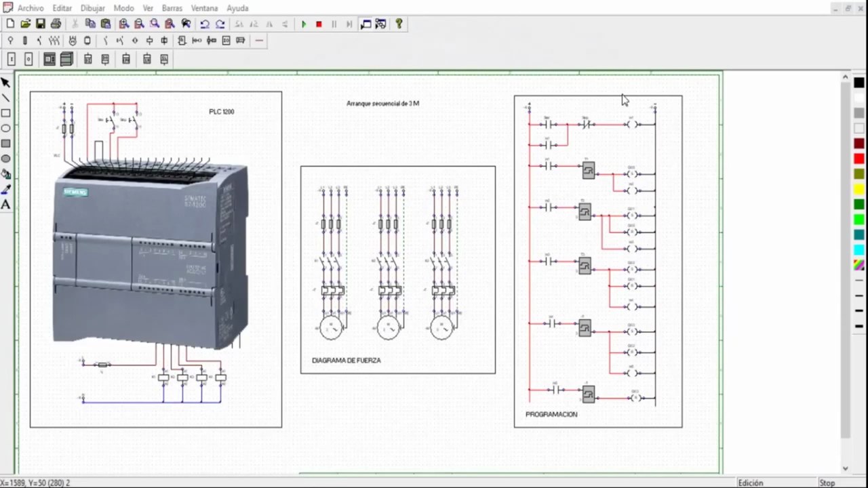Viewport: 868px width, 488px height.
Task: Paste from clipboard icon in toolbar
Action: [x=106, y=24]
